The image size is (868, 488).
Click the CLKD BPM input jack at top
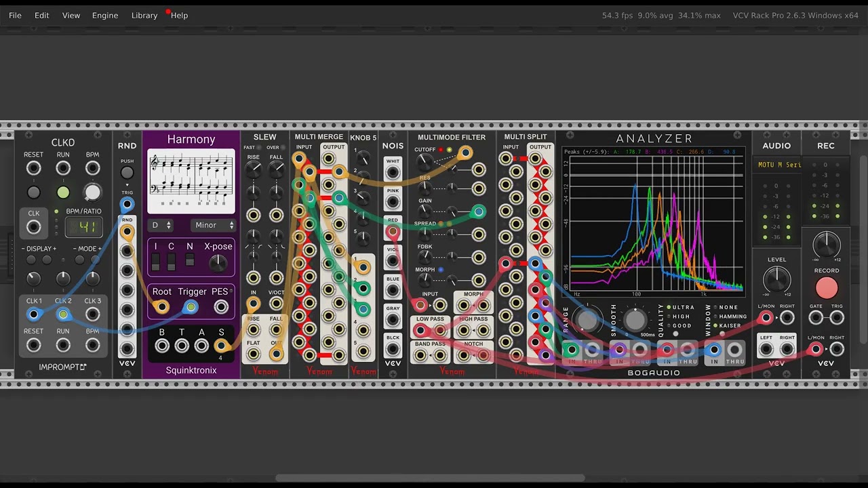[92, 168]
